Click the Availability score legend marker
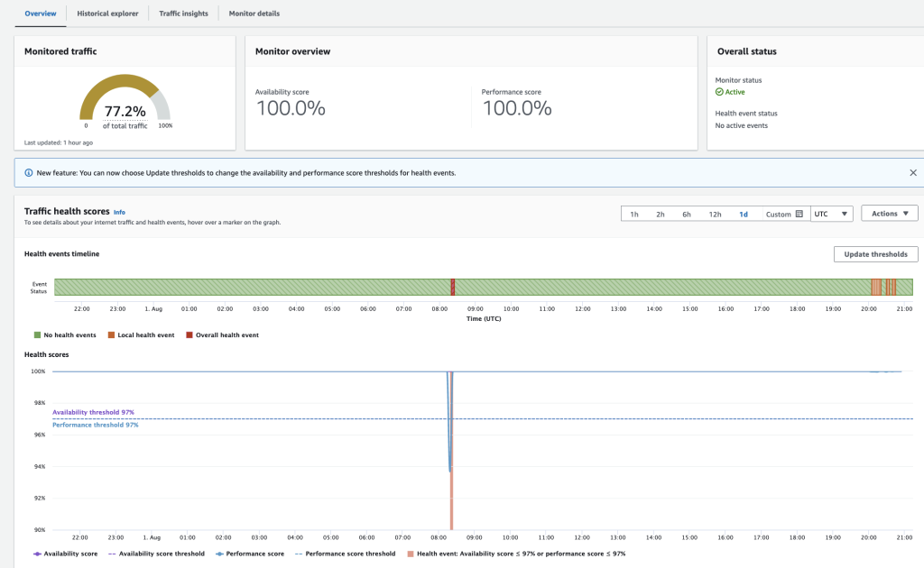The width and height of the screenshot is (924, 568). pos(37,554)
